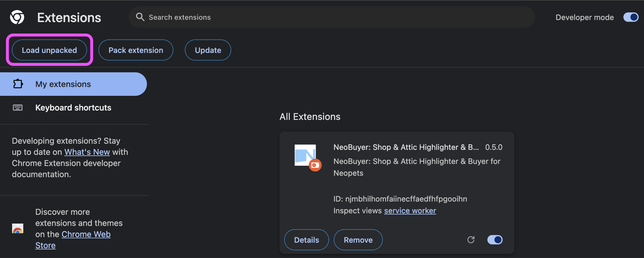Disable the NeoBuyer extension toggle
The image size is (644, 258).
[x=495, y=240]
